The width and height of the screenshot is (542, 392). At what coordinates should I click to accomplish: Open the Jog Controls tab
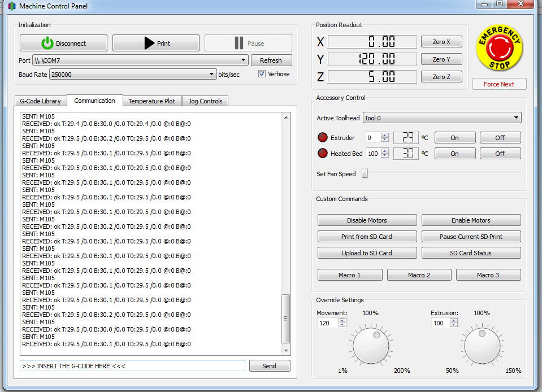pyautogui.click(x=205, y=101)
